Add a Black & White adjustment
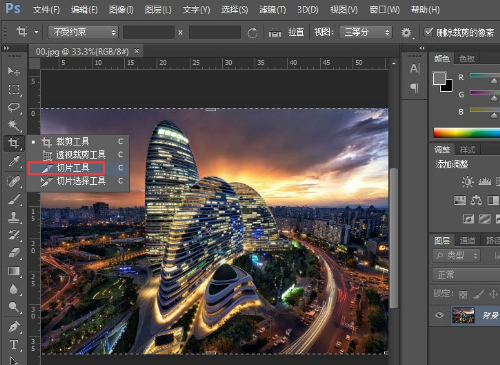 pos(493,200)
